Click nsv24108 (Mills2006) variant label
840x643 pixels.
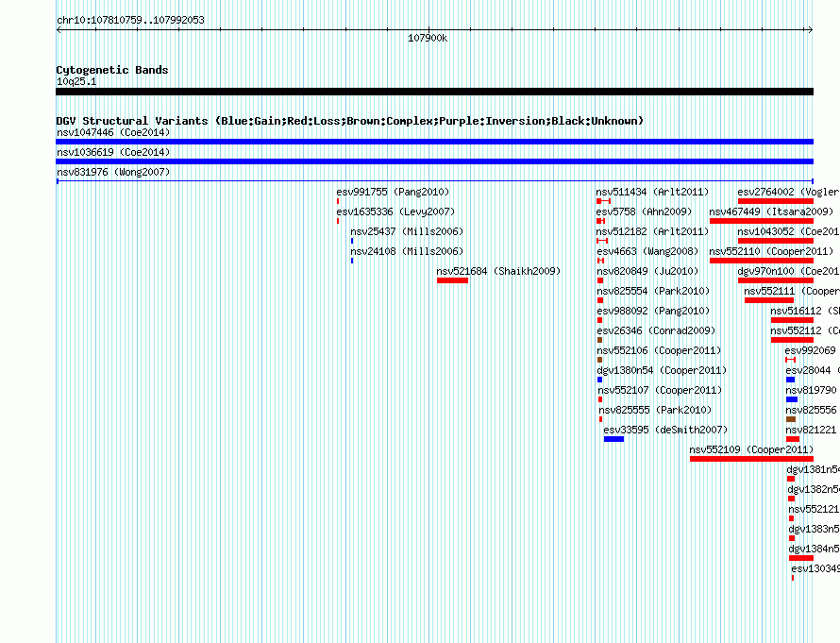[x=407, y=251]
